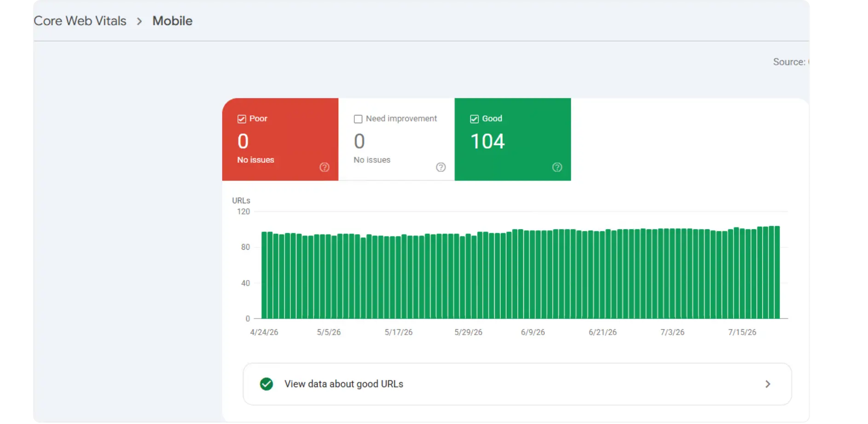
Task: Select the Mobile breadcrumb item
Action: pos(173,21)
